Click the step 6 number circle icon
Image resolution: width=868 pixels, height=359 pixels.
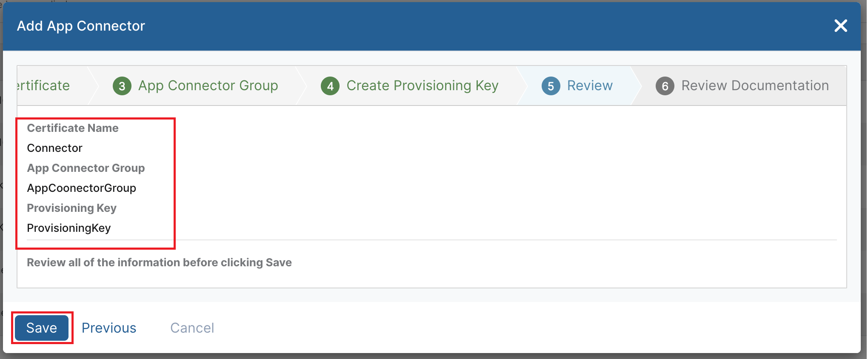coord(665,86)
